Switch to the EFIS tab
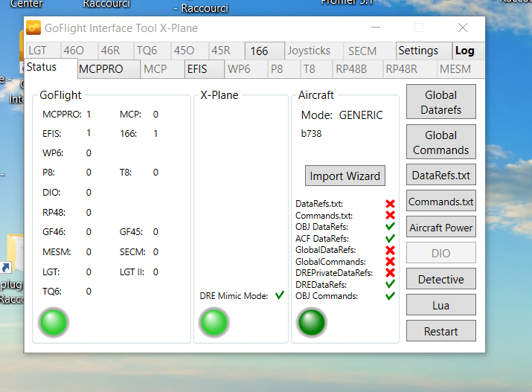This screenshot has height=392, width=532. (205, 69)
